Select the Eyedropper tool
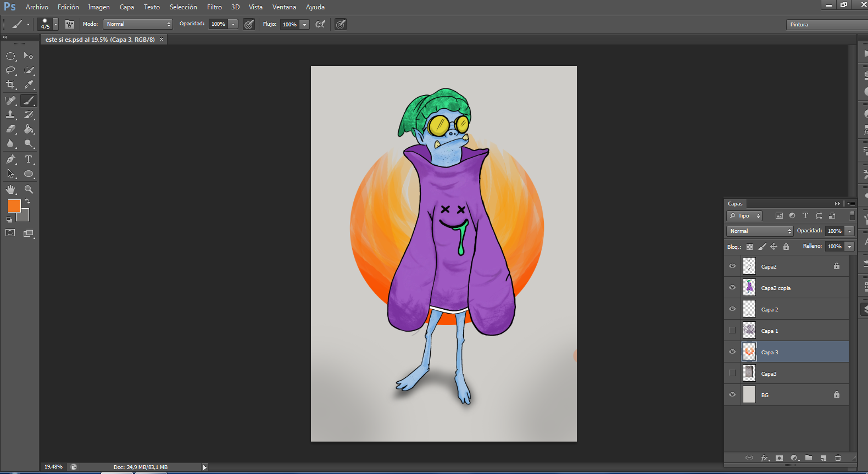Image resolution: width=868 pixels, height=474 pixels. [29, 85]
